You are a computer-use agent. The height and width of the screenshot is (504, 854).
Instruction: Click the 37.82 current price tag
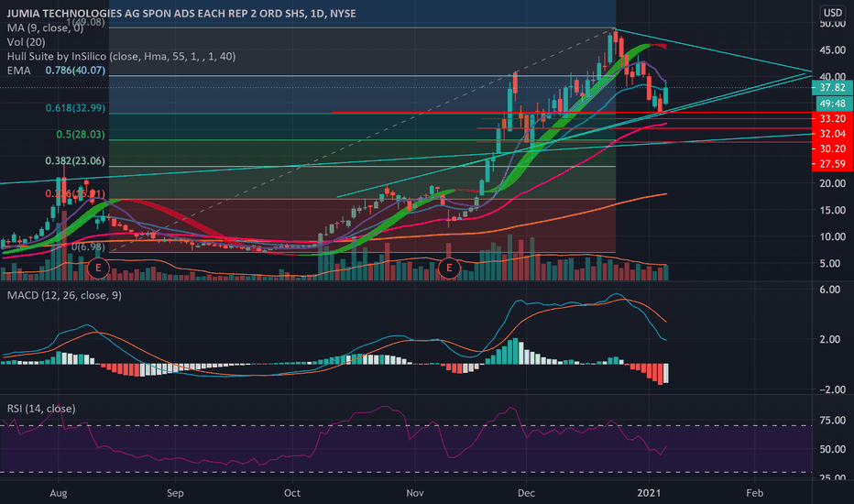(832, 88)
